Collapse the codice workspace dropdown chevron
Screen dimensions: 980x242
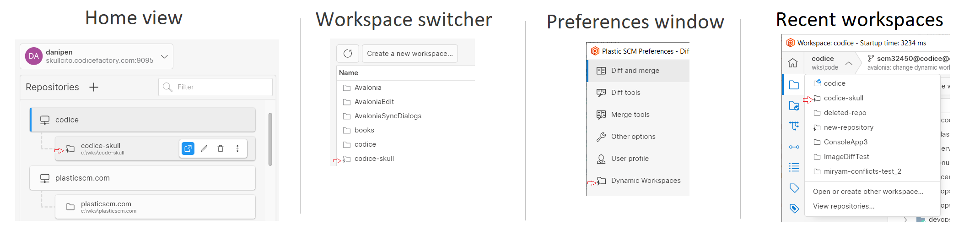tap(849, 63)
